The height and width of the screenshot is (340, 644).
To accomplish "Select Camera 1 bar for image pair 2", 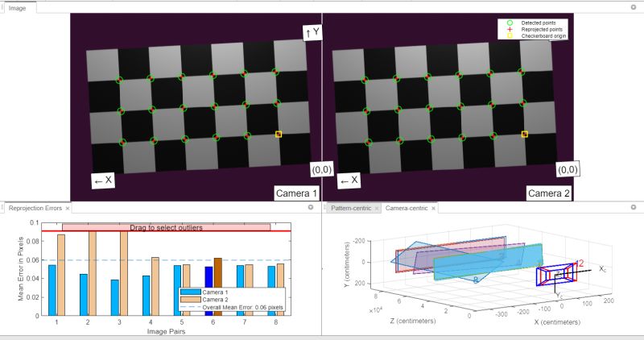I will pyautogui.click(x=84, y=295).
